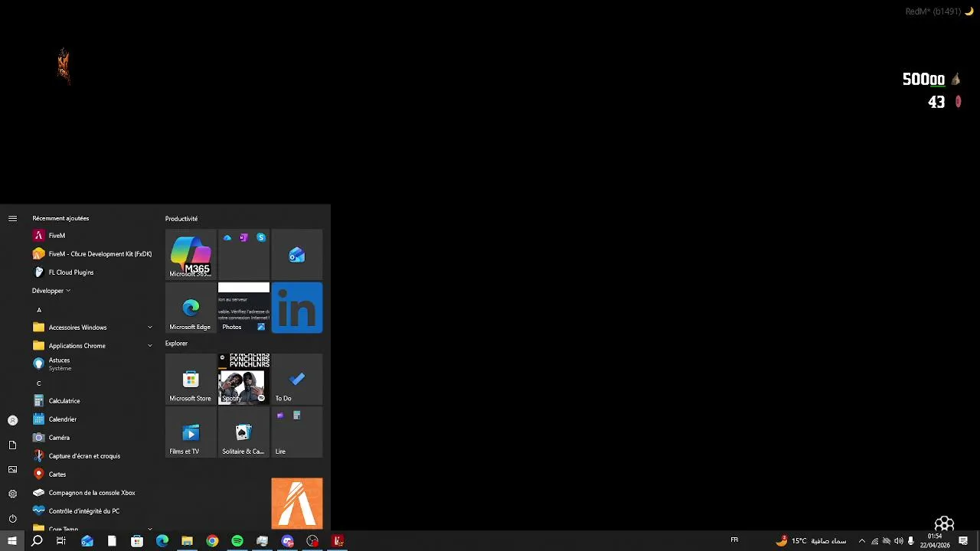The height and width of the screenshot is (551, 980).
Task: Open taskbar Search magnifier
Action: (37, 541)
